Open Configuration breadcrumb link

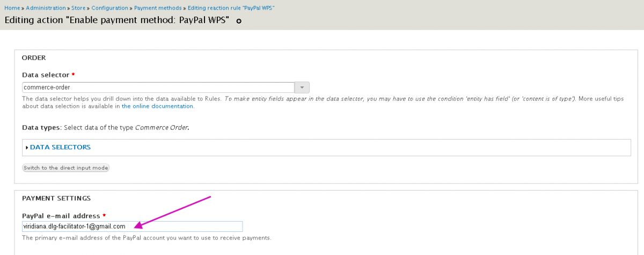(110, 8)
